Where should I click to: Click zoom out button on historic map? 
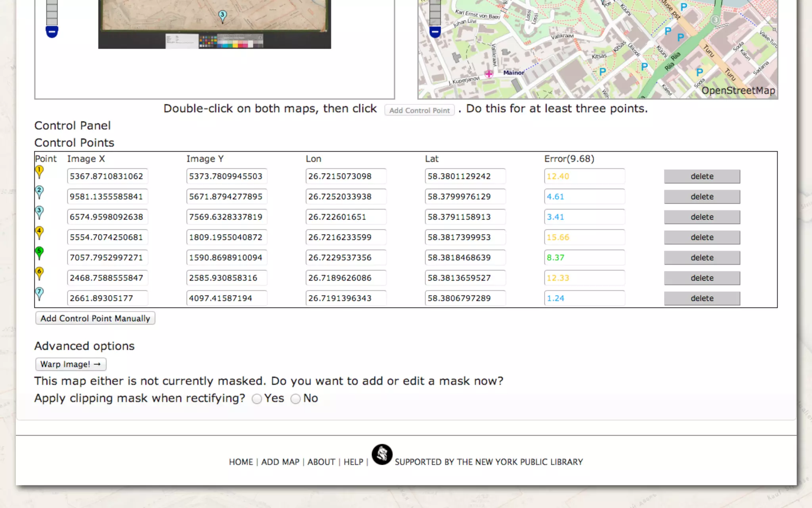coord(52,32)
